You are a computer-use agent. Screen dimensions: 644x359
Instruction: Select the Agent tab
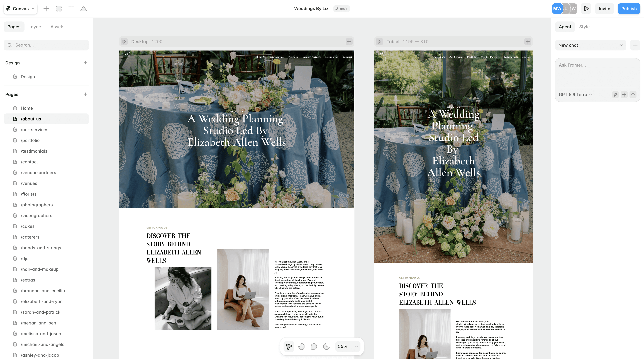click(x=565, y=27)
